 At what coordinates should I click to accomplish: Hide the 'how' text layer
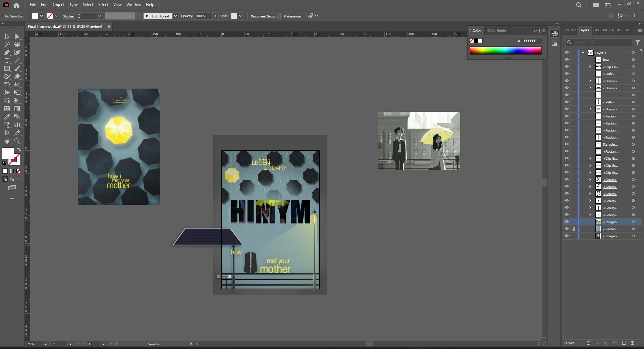click(x=567, y=60)
